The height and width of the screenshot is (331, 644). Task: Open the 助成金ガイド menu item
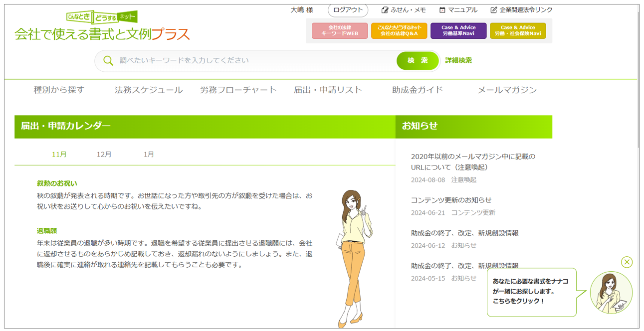tap(418, 90)
